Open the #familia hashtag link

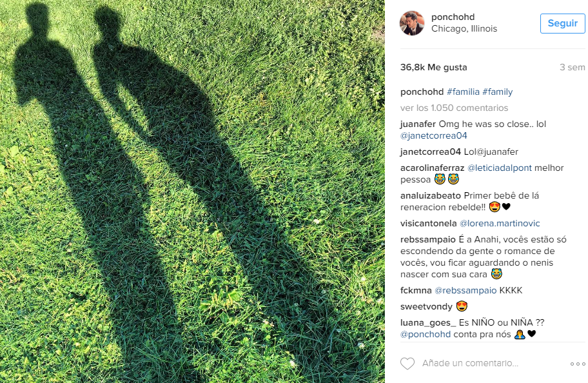pyautogui.click(x=463, y=92)
